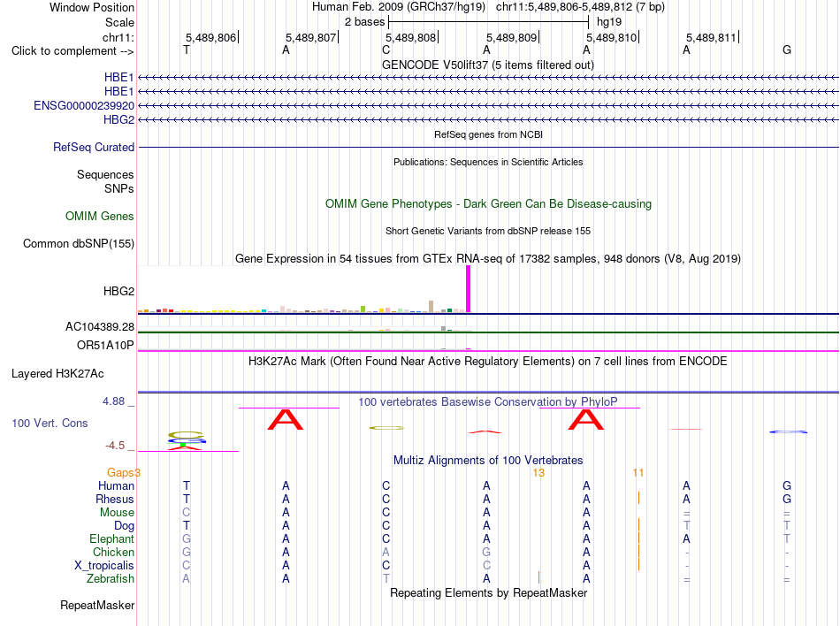
Task: Click the G base in chr11 sequence row
Action: (786, 50)
